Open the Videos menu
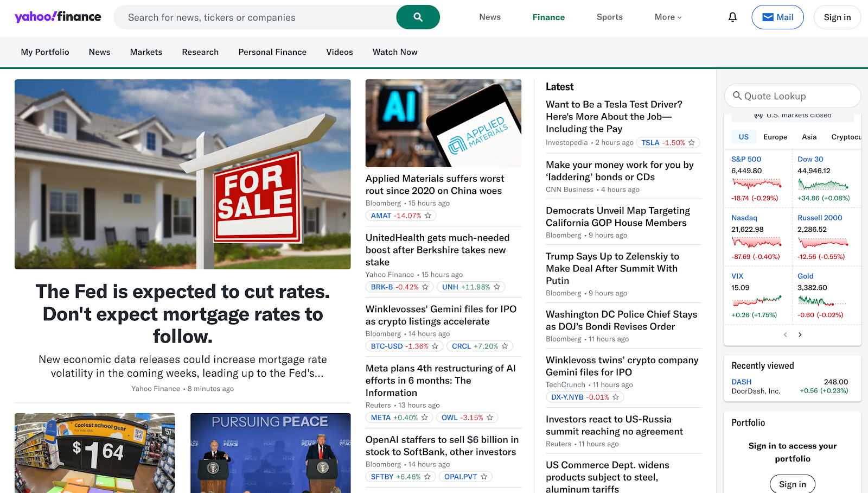The height and width of the screenshot is (493, 868). (340, 52)
